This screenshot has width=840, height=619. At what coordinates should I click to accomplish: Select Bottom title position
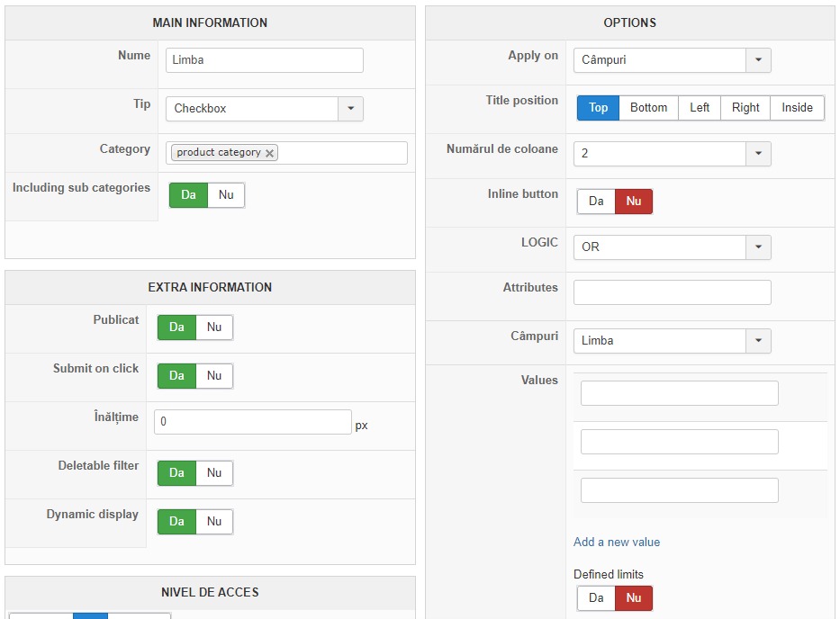[x=648, y=108]
